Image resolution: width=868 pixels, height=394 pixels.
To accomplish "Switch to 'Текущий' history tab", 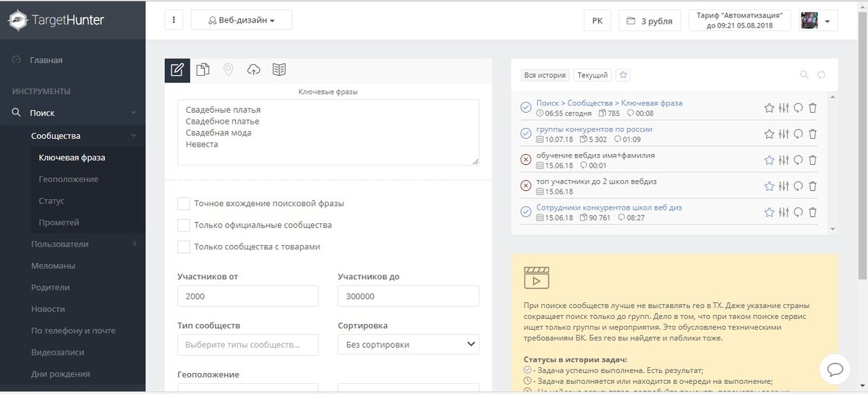I will pyautogui.click(x=593, y=74).
